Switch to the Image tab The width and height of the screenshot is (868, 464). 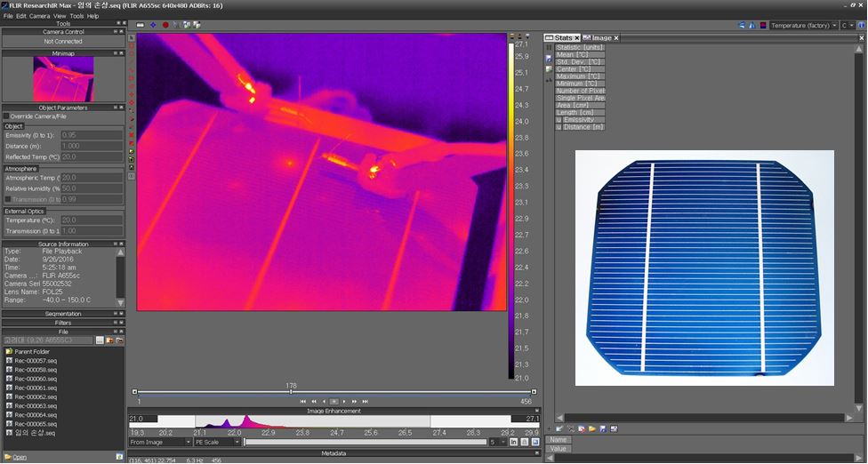tap(601, 38)
